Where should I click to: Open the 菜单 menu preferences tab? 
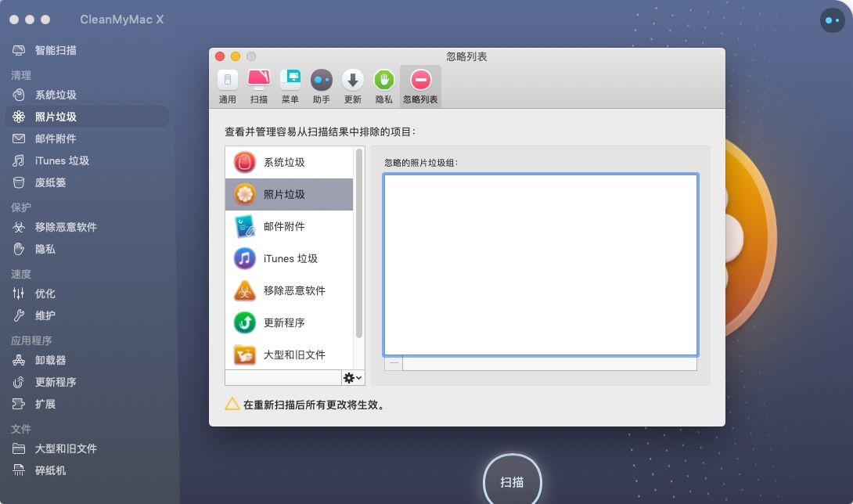click(290, 87)
